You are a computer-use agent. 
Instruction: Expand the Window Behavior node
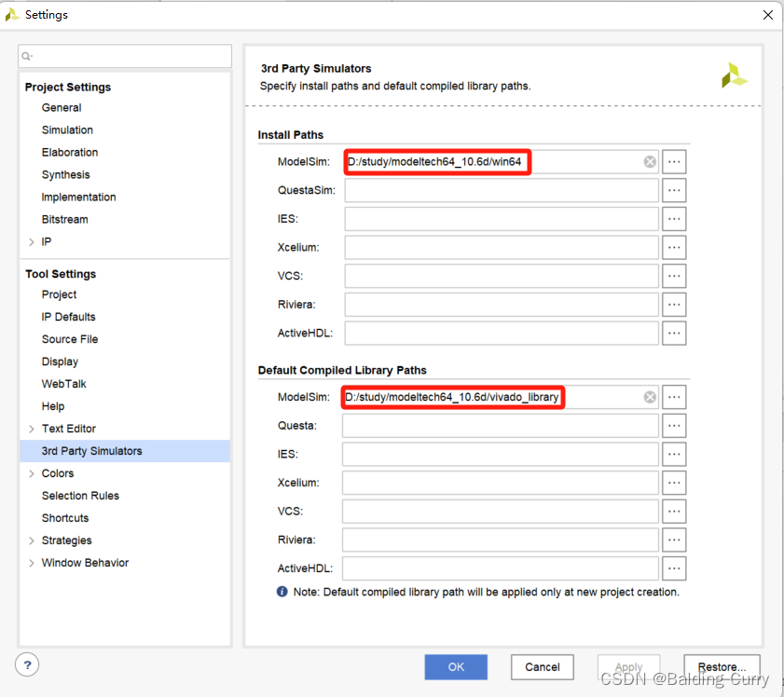32,563
